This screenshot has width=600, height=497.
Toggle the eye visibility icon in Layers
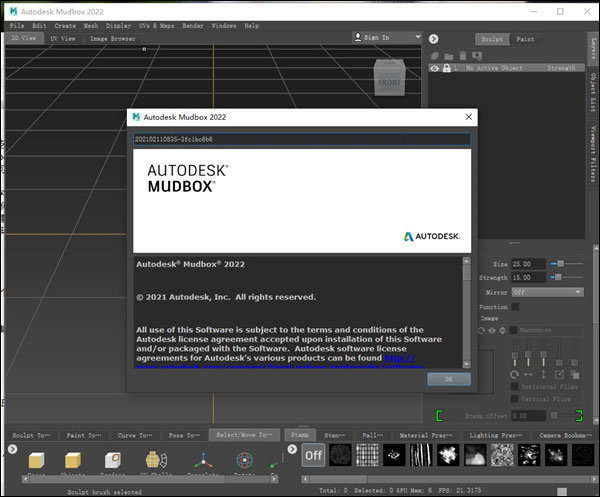point(435,68)
